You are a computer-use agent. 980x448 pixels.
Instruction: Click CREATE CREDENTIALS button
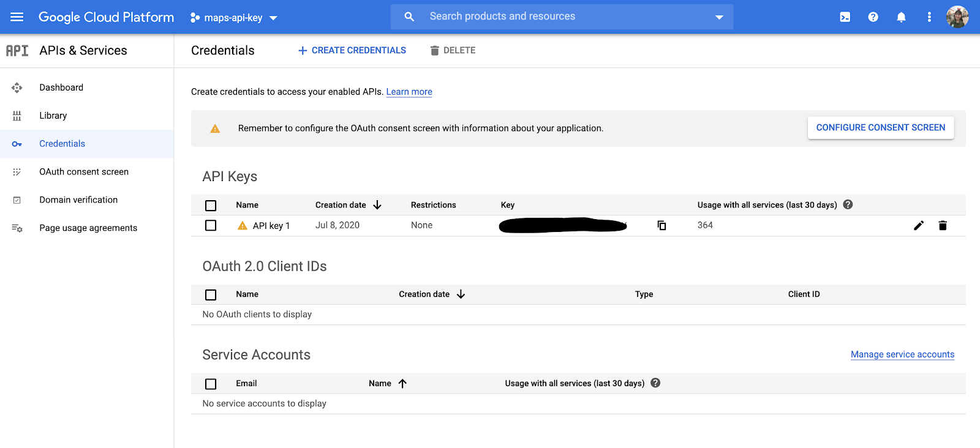[352, 50]
